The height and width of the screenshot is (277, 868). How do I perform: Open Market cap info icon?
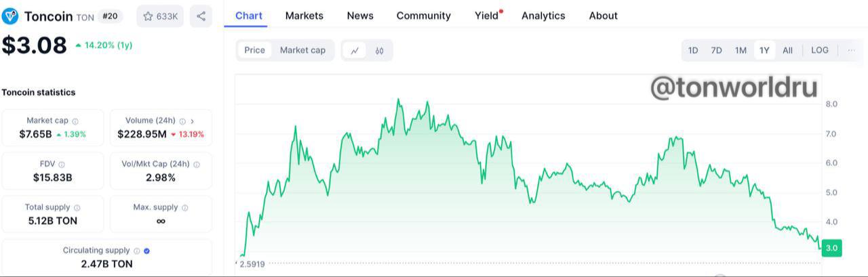(x=75, y=121)
